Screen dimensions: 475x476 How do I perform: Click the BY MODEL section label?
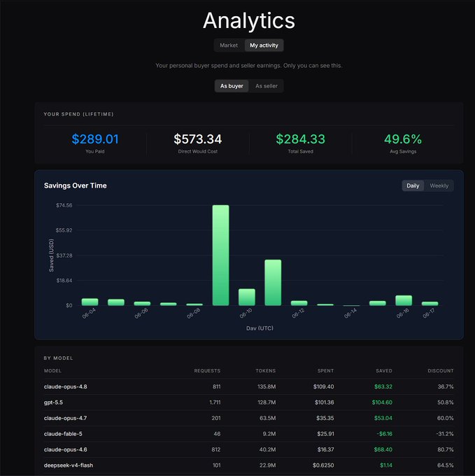pos(58,358)
